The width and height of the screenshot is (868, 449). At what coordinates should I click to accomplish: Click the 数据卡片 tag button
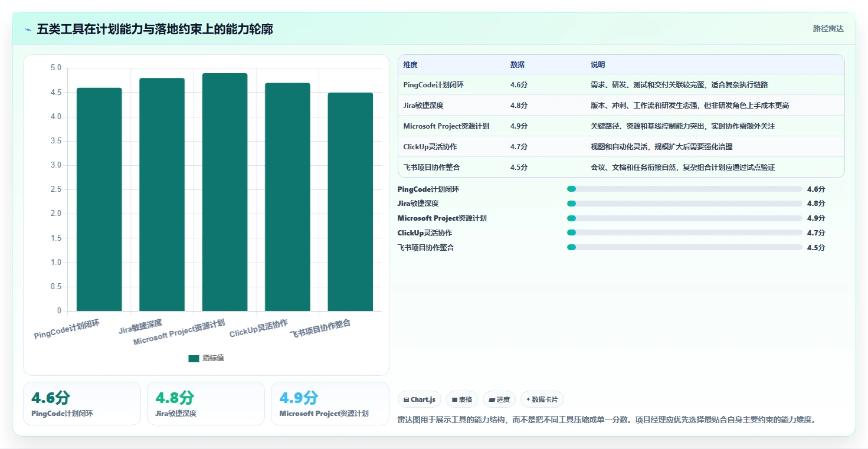(x=542, y=399)
